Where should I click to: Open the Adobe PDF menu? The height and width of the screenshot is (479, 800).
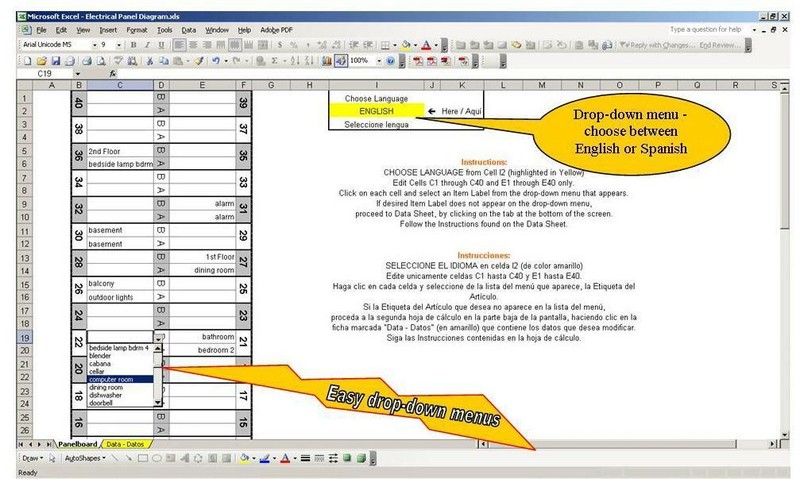276,30
